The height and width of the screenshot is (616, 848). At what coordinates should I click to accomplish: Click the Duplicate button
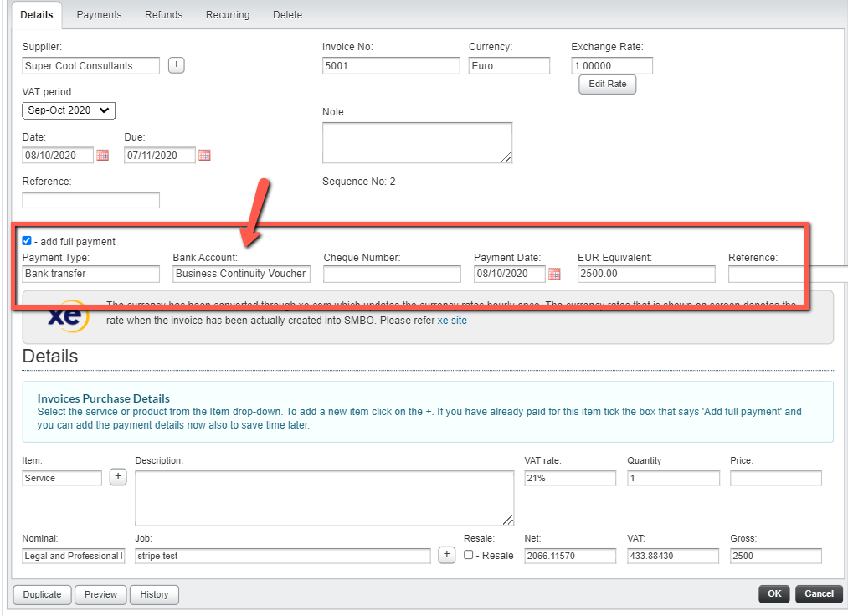pos(42,594)
